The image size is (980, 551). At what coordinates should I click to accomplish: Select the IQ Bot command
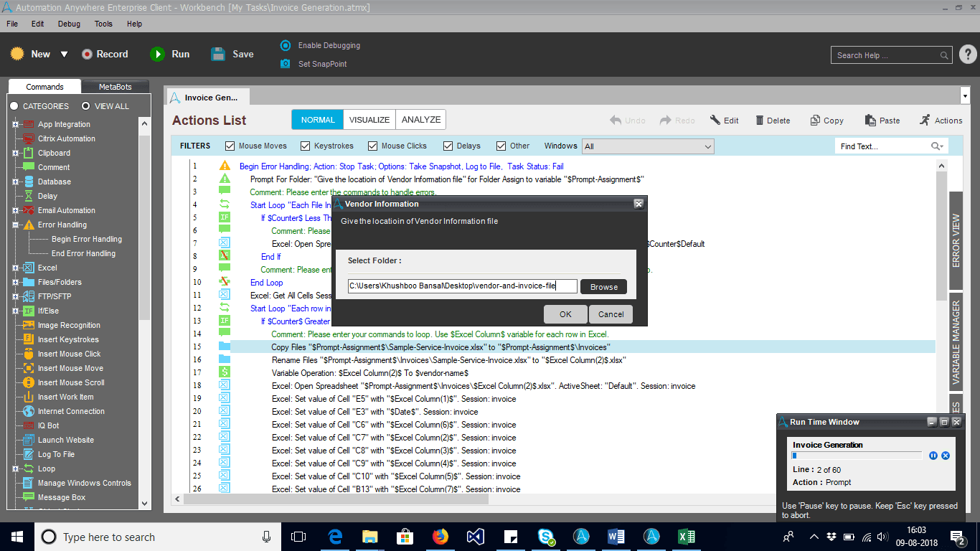coord(48,425)
